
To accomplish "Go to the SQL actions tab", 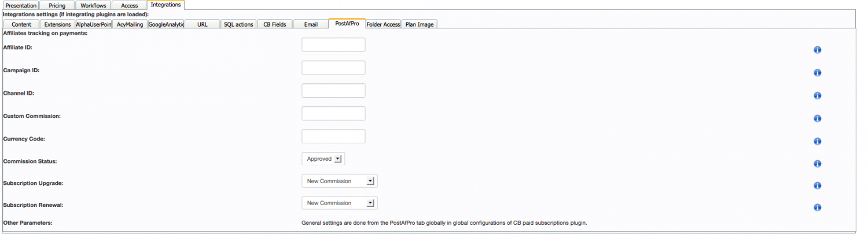I will click(x=238, y=24).
